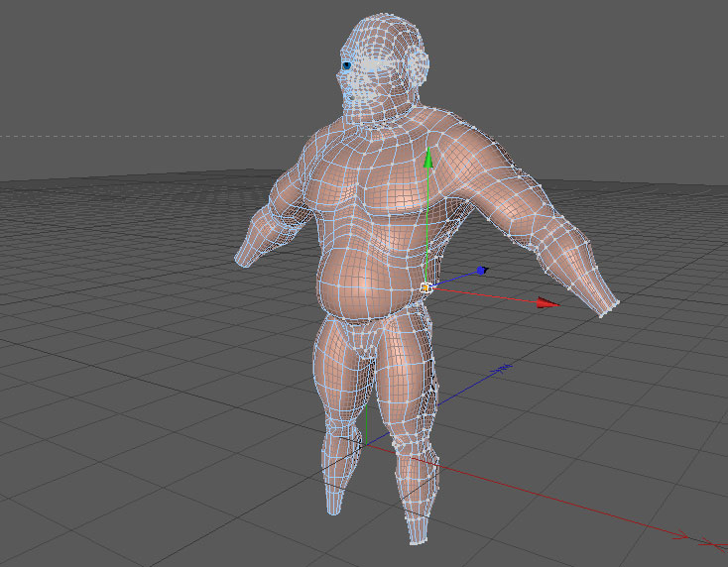
Task: Click the rear foot of the model
Action: [x=333, y=502]
